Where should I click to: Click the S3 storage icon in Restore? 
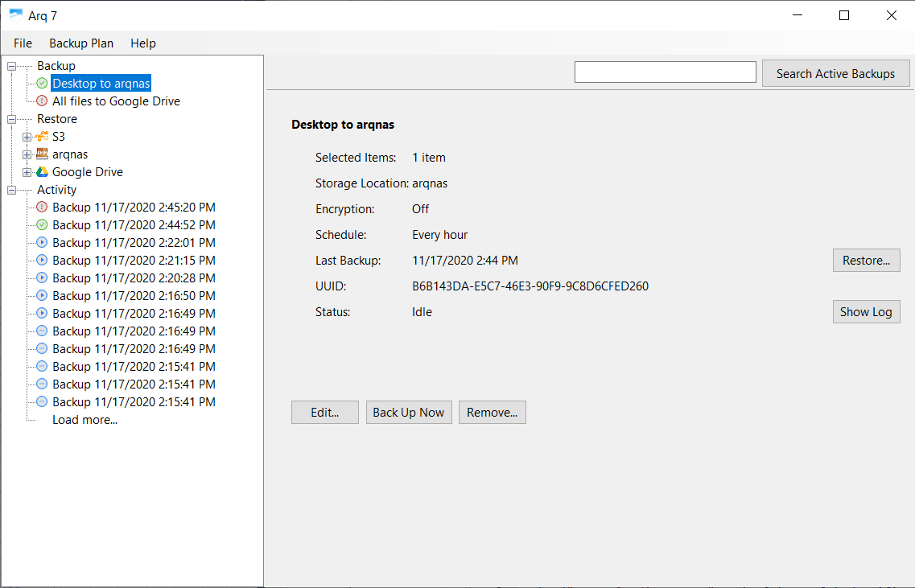[42, 137]
